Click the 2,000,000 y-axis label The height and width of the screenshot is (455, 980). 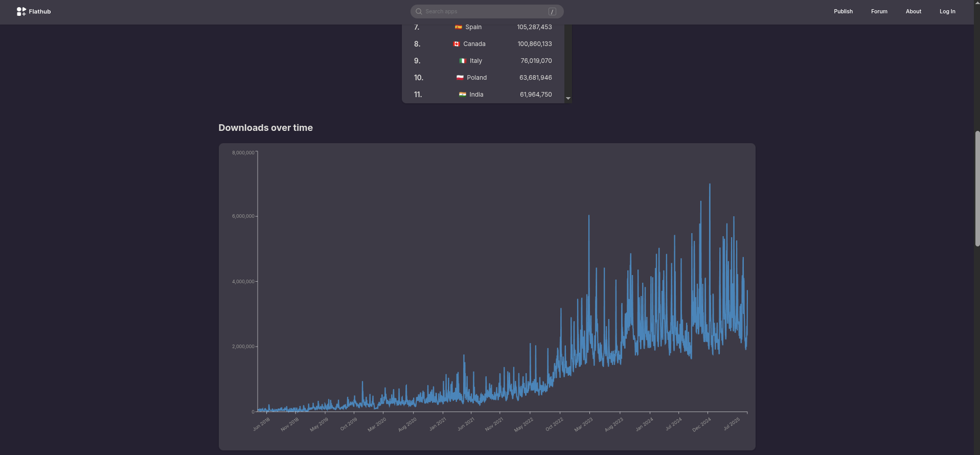(243, 347)
